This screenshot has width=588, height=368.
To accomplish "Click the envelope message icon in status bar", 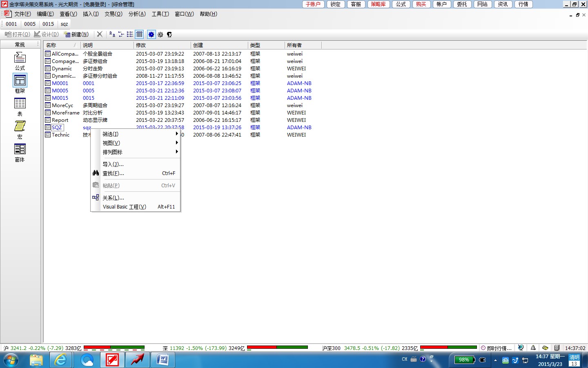I will tap(545, 348).
